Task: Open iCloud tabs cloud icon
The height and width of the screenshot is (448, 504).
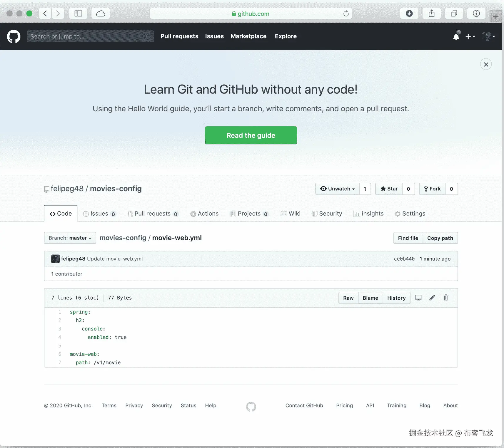Action: [x=101, y=14]
